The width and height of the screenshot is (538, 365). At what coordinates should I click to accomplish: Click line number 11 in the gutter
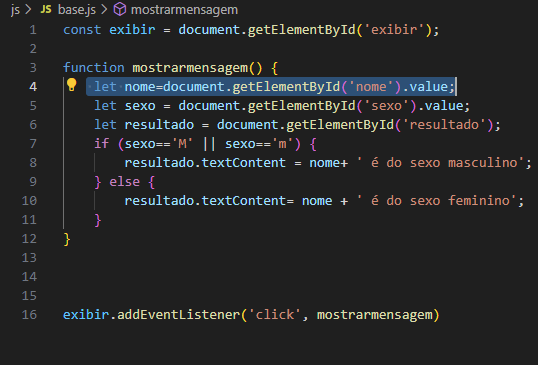coord(29,220)
